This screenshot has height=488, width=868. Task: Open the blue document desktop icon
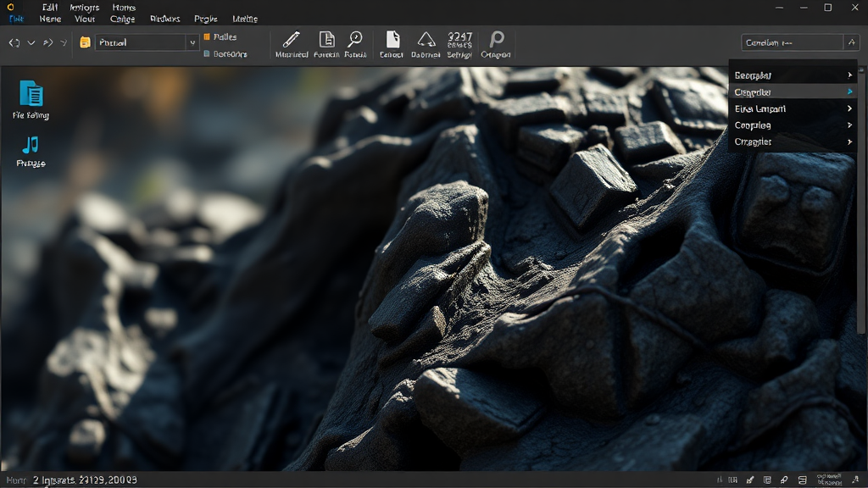[x=31, y=93]
